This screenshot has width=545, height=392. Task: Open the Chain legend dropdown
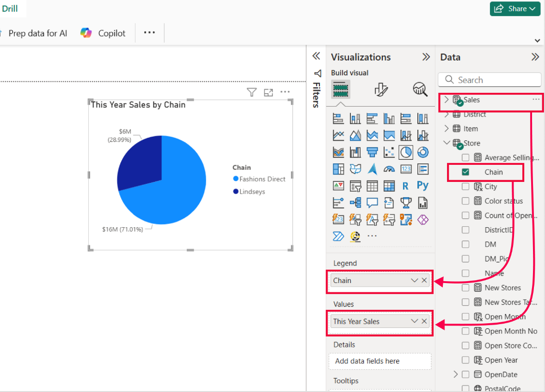click(414, 280)
